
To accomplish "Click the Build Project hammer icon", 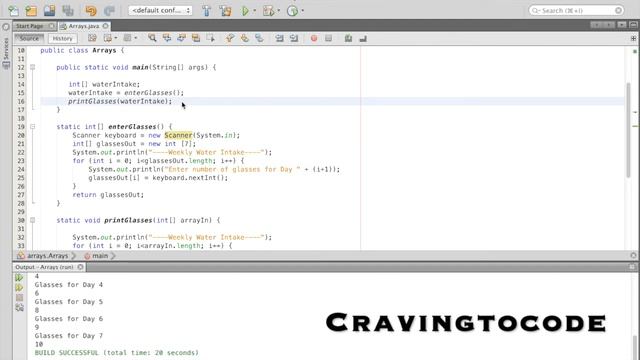I will tap(207, 11).
